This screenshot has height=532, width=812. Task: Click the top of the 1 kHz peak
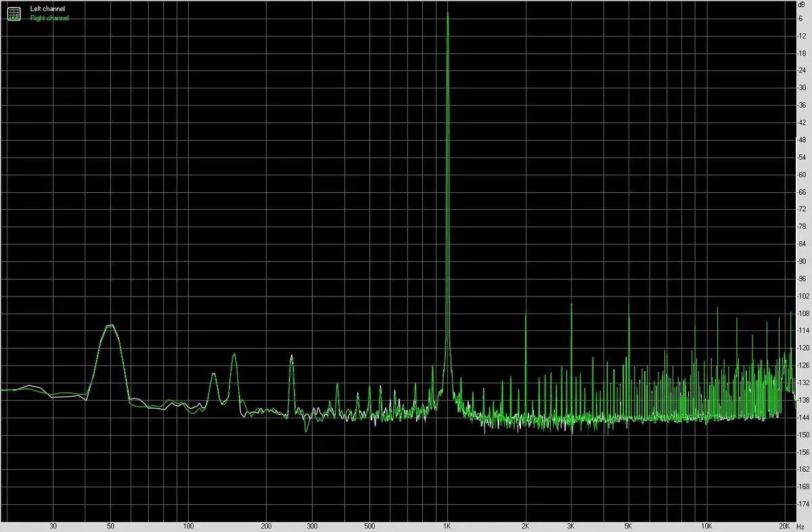pyautogui.click(x=447, y=13)
